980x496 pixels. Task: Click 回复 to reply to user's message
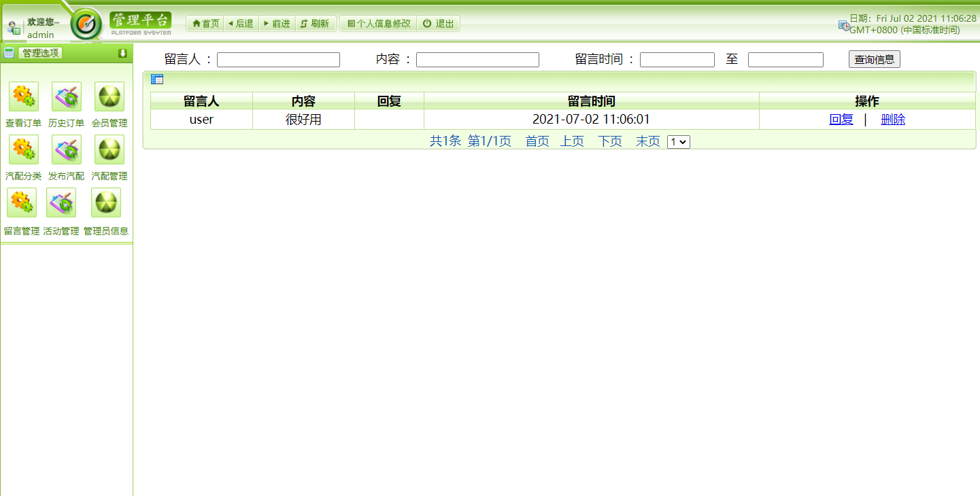(841, 119)
